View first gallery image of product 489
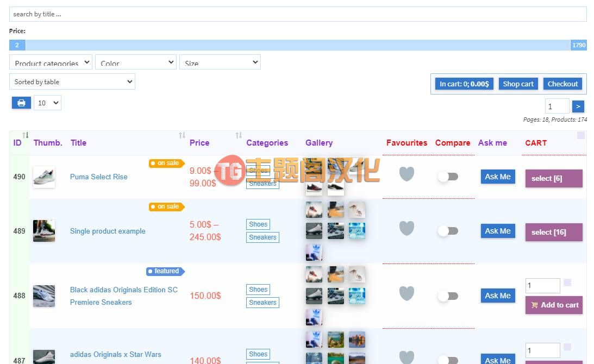594x364 pixels. [314, 210]
